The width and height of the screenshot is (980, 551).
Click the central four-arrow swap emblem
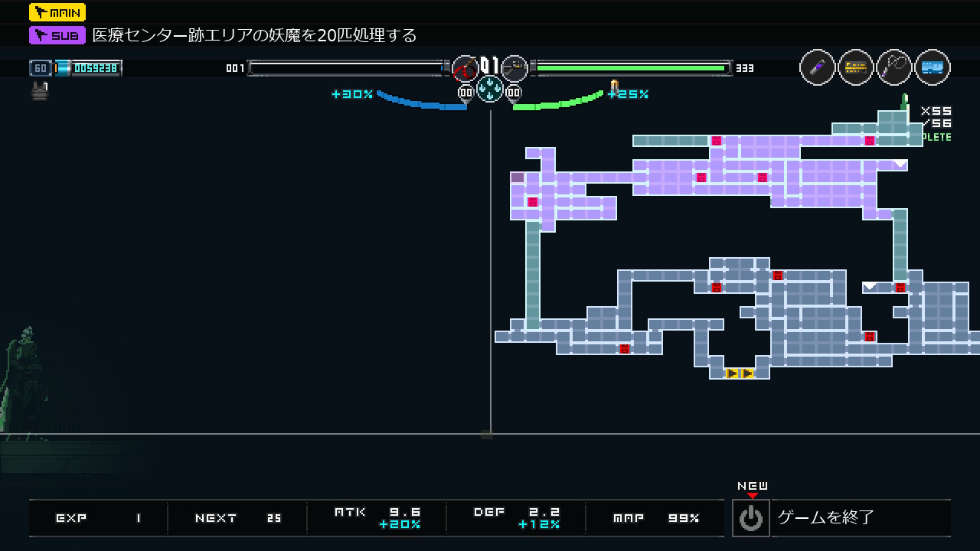(490, 90)
